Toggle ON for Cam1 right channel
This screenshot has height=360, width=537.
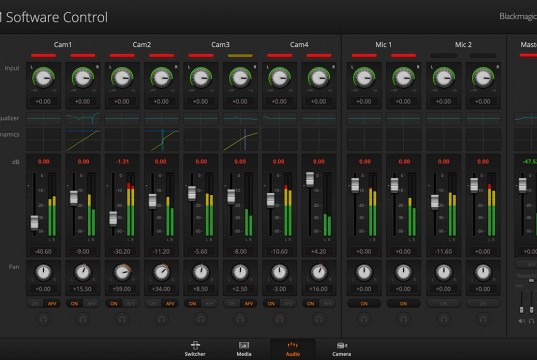[x=74, y=303]
